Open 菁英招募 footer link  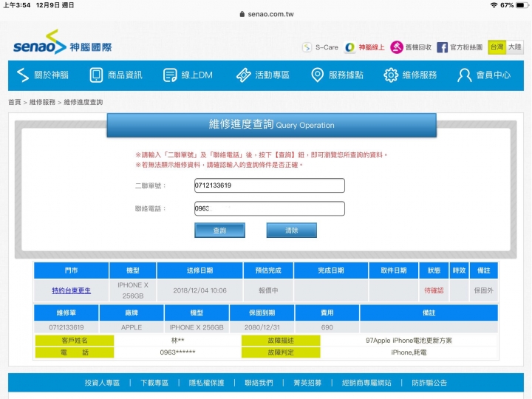tap(307, 383)
